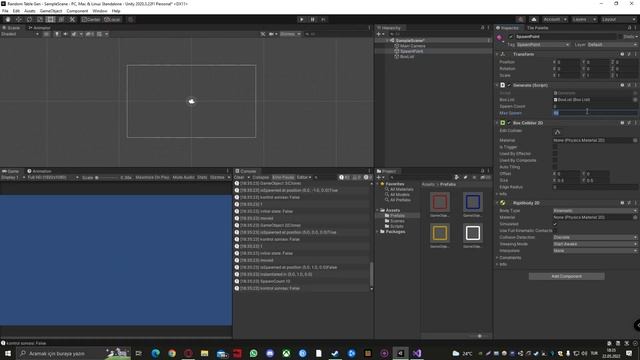640x360 pixels.
Task: Toggle the Used By Effector checkbox
Action: click(x=555, y=153)
